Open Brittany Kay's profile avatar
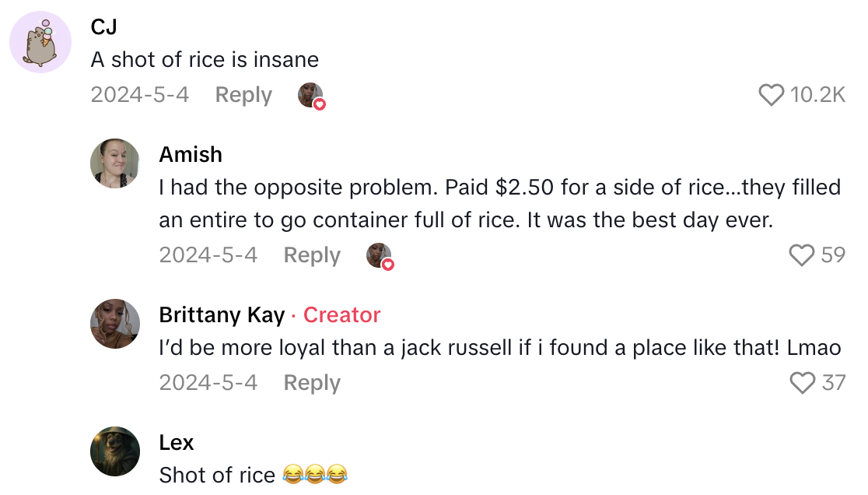This screenshot has width=868, height=495. [x=115, y=324]
